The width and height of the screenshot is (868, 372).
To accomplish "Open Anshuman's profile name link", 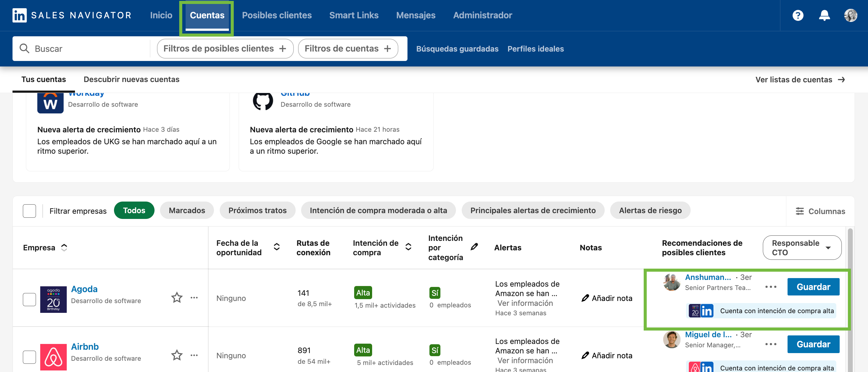I will 708,277.
